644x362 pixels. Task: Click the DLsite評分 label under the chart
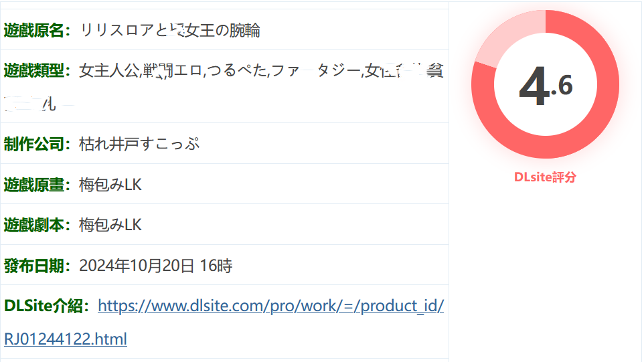[545, 177]
